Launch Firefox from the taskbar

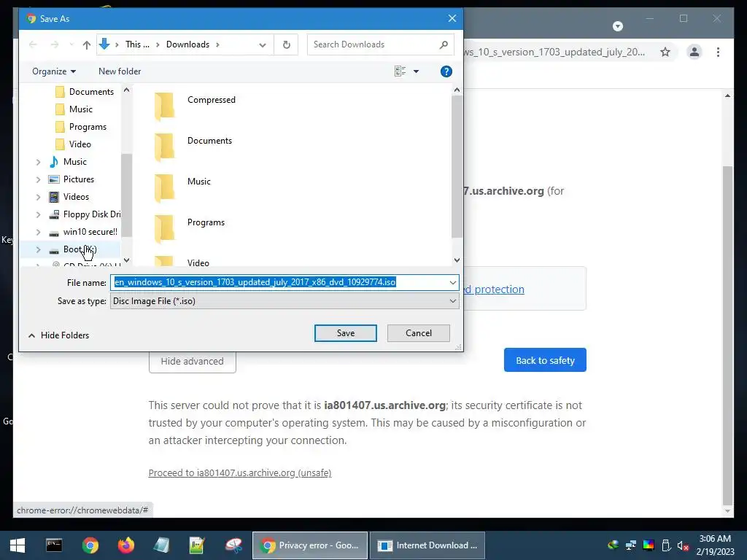coord(125,545)
